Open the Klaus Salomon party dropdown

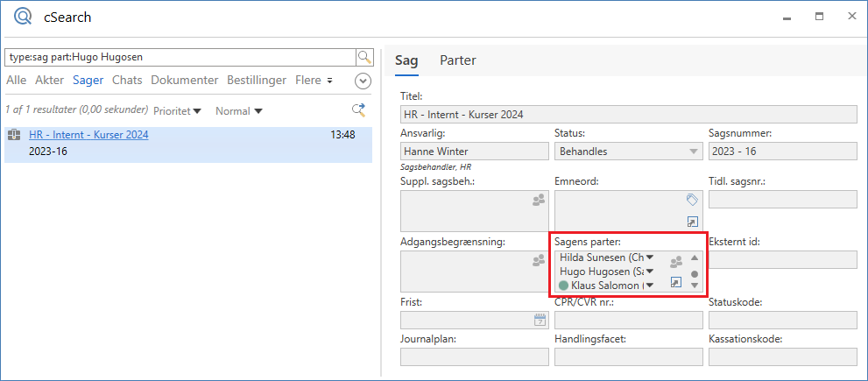(x=650, y=286)
